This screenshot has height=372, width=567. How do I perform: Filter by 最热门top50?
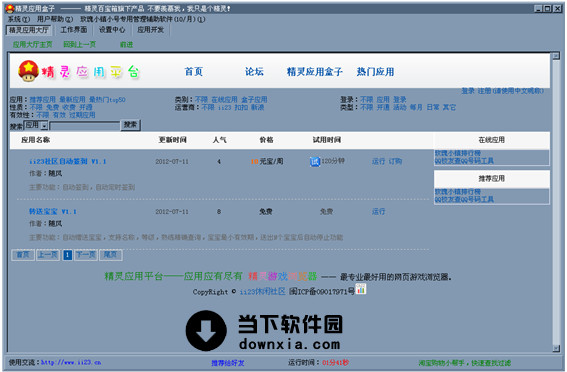tap(107, 99)
